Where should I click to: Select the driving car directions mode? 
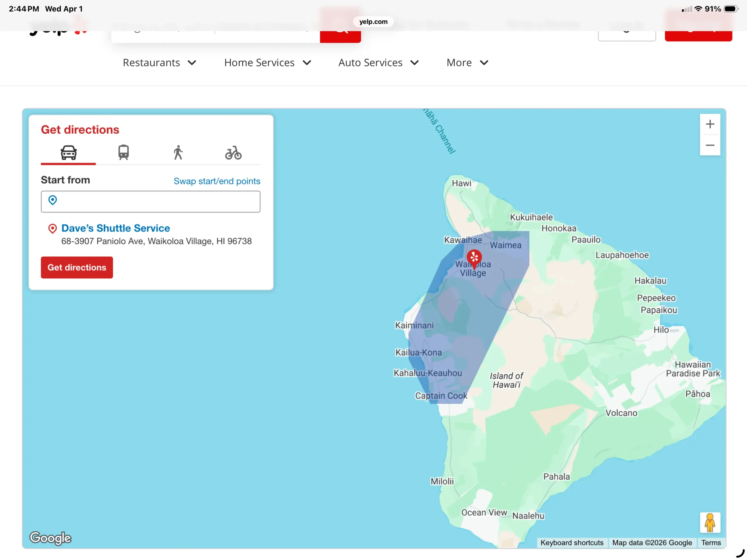[69, 153]
